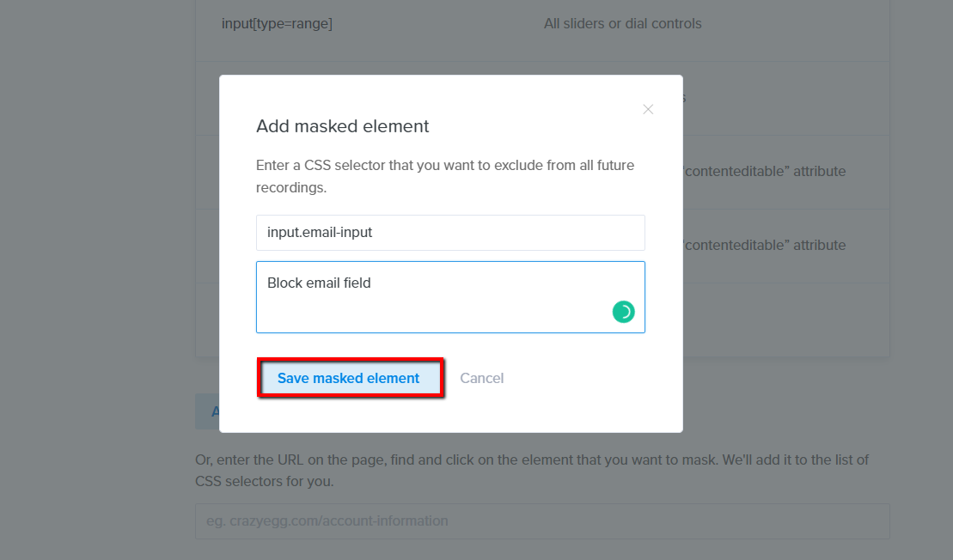Click the All sliders or dial controls text
The image size is (953, 560).
pos(622,24)
